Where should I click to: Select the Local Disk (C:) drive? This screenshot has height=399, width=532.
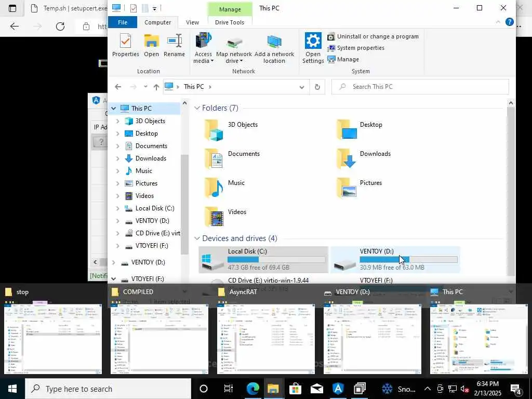263,260
